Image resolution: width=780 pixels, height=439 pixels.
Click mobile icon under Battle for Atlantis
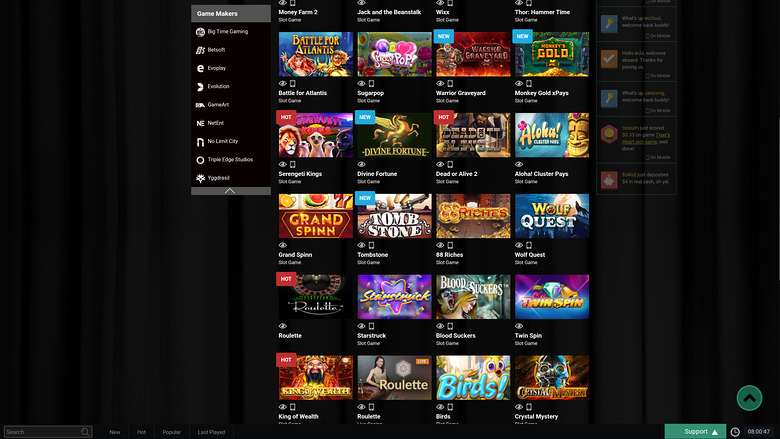pyautogui.click(x=292, y=84)
